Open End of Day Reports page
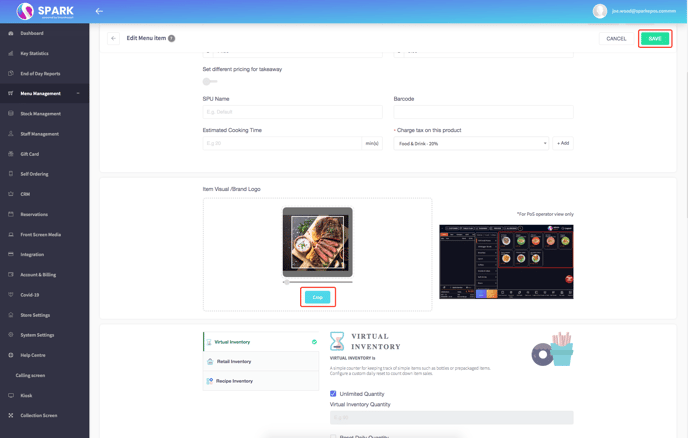The image size is (688, 438). coord(40,74)
